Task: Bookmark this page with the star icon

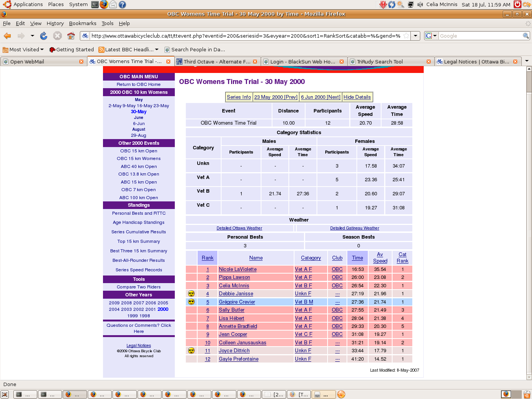Action: tap(406, 36)
